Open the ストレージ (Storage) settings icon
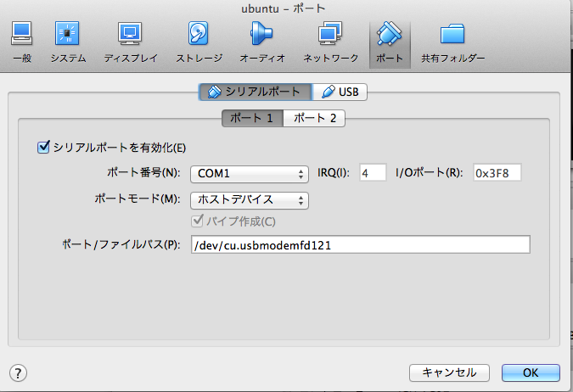 [x=199, y=42]
